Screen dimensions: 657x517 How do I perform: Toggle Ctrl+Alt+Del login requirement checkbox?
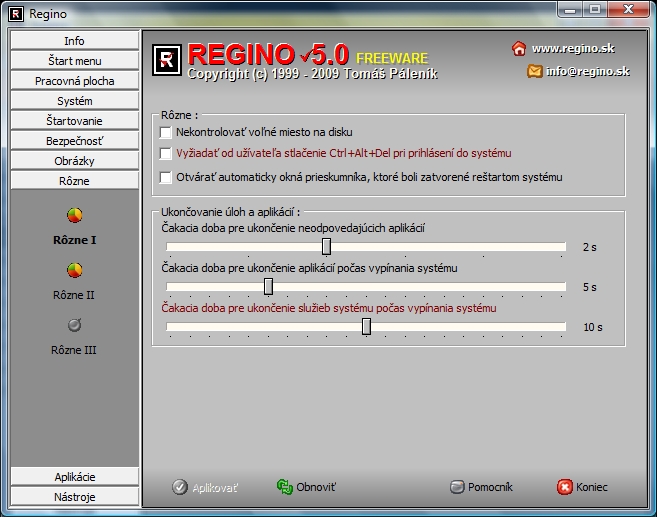click(x=166, y=153)
